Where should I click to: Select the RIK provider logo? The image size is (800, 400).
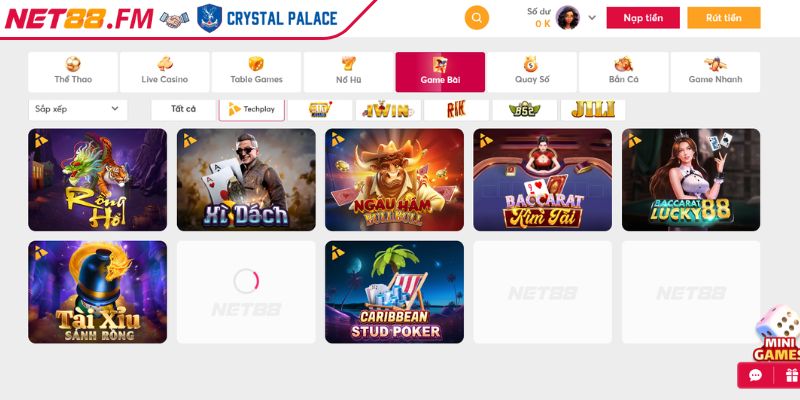[456, 109]
